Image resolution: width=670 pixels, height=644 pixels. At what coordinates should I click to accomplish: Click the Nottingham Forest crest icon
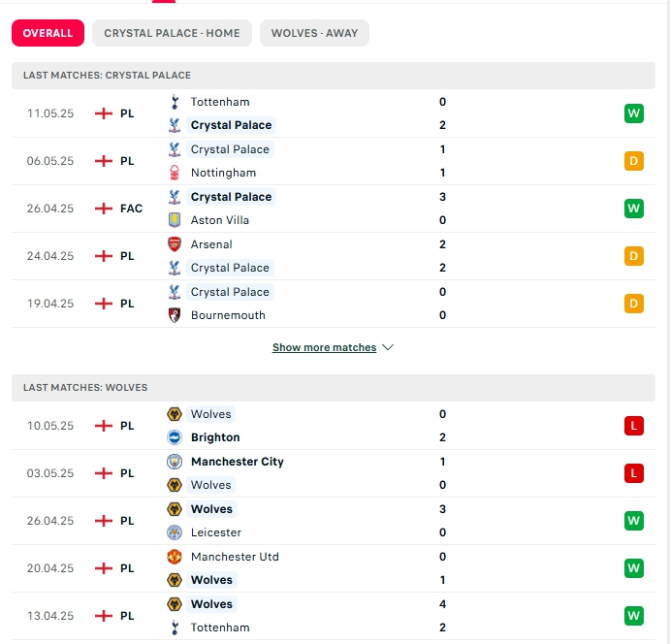point(175,173)
